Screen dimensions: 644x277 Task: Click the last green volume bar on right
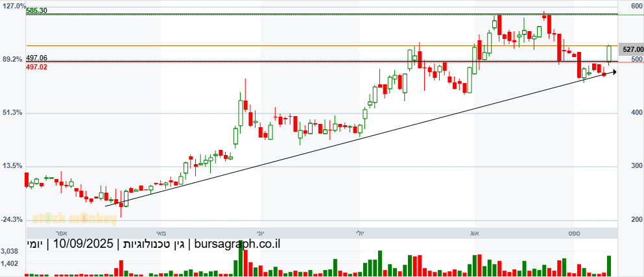click(609, 266)
